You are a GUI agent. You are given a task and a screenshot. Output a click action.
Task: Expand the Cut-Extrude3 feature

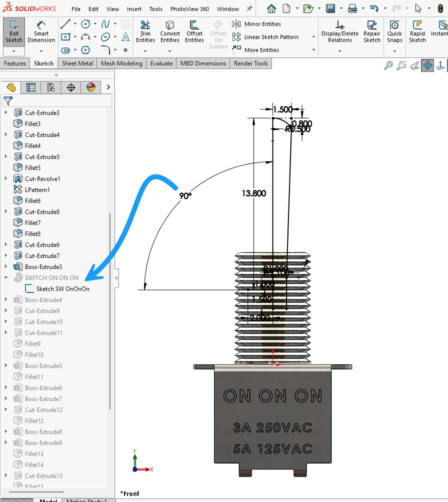[x=6, y=112]
